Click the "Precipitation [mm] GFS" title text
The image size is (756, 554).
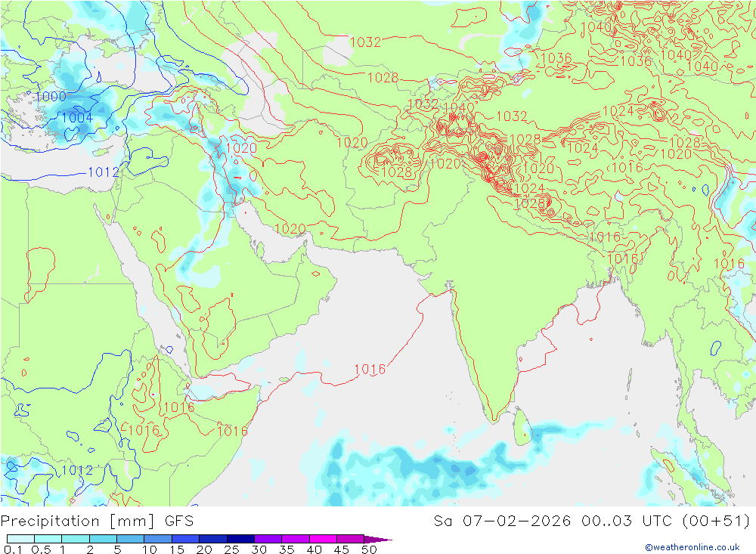(x=97, y=522)
